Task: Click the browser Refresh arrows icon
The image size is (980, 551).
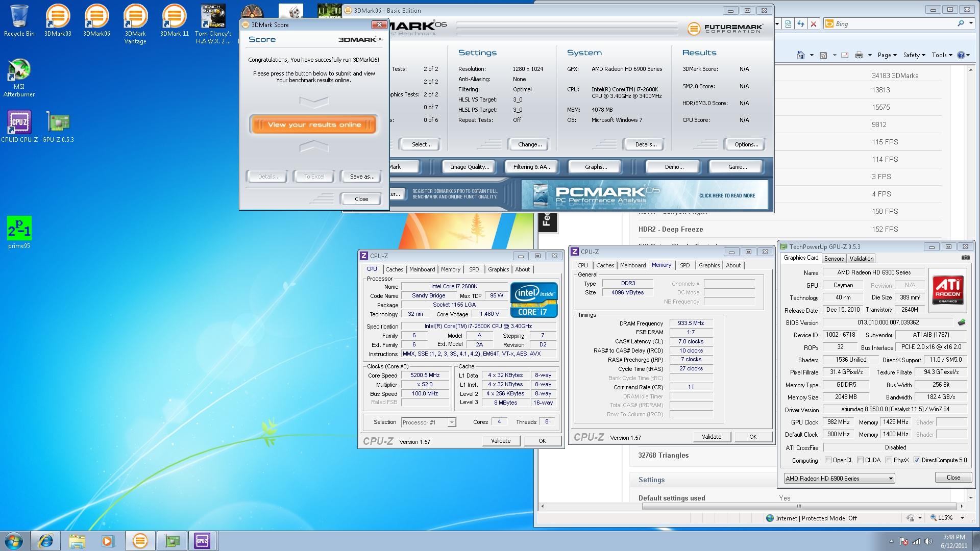Action: pyautogui.click(x=801, y=24)
